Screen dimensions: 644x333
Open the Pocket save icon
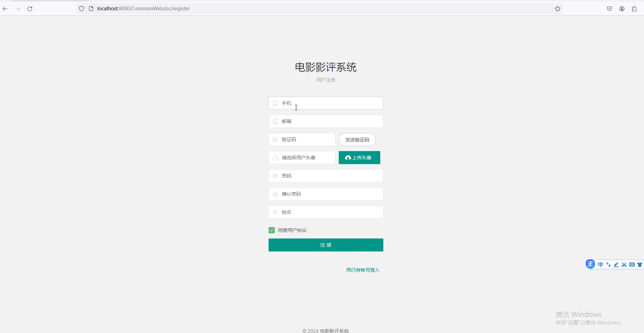[609, 9]
